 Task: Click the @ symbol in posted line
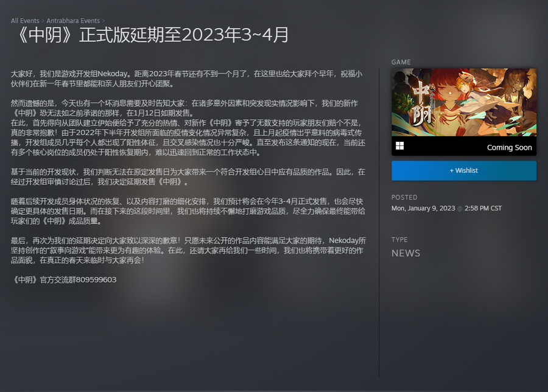pos(460,208)
